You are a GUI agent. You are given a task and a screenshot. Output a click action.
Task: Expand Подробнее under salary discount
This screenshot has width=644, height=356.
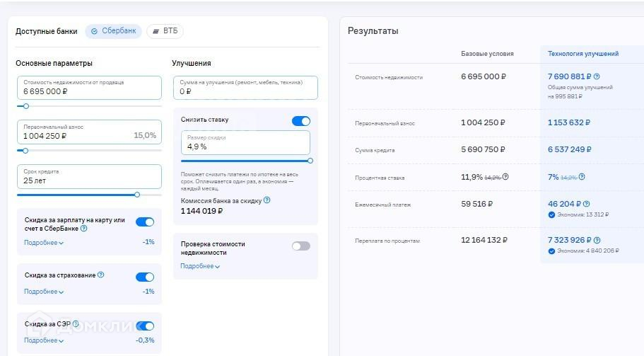coord(44,243)
